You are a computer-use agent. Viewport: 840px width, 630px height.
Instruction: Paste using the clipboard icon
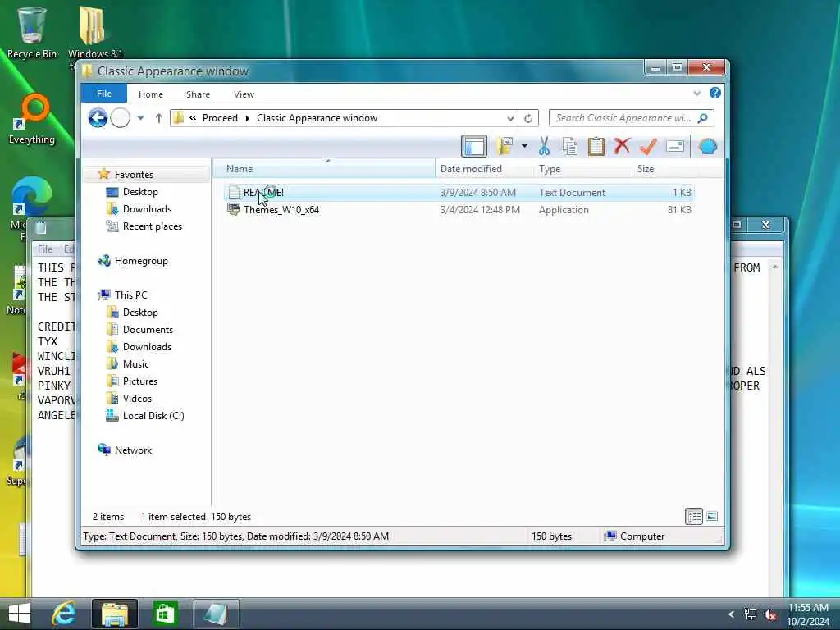[x=596, y=146]
